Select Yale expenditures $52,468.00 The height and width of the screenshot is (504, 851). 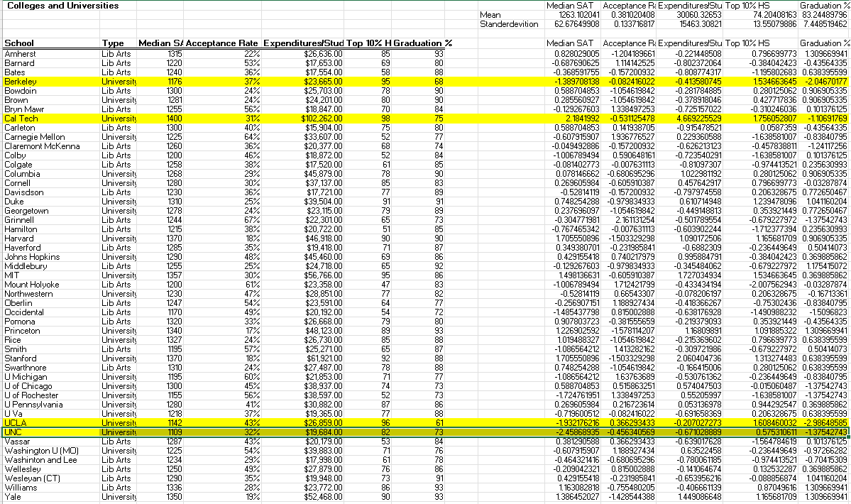[x=324, y=496]
